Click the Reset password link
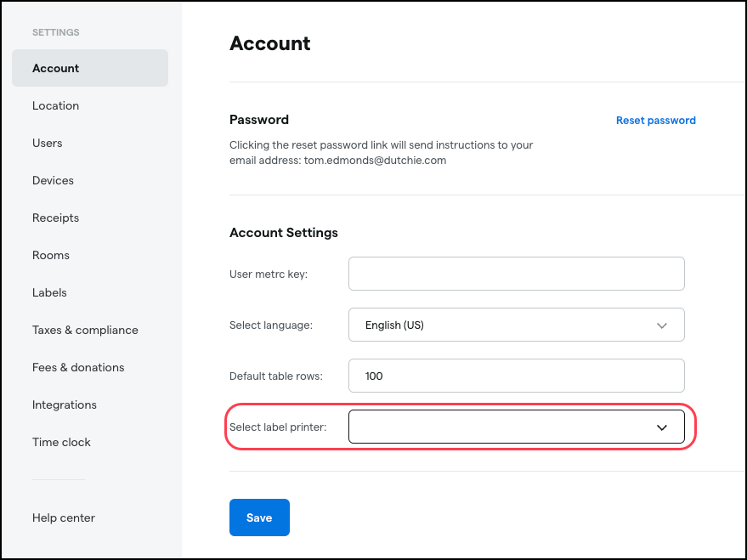The height and width of the screenshot is (560, 747). point(655,121)
